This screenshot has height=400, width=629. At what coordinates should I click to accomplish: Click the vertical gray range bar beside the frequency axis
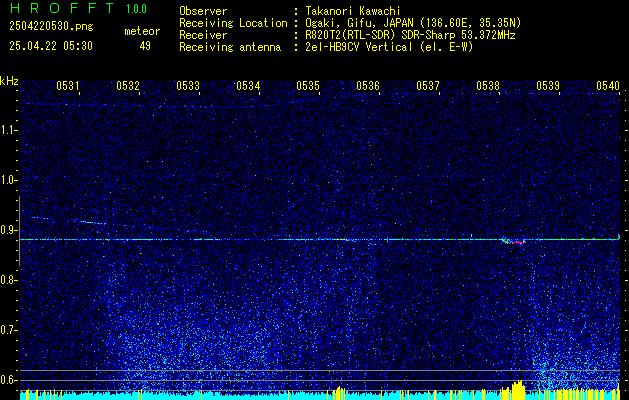(19, 231)
